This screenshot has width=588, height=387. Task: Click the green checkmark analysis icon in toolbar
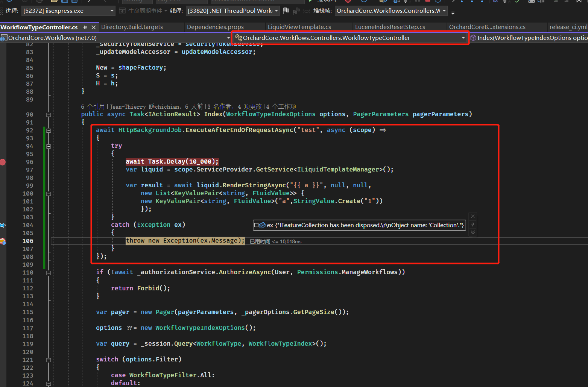click(x=517, y=2)
